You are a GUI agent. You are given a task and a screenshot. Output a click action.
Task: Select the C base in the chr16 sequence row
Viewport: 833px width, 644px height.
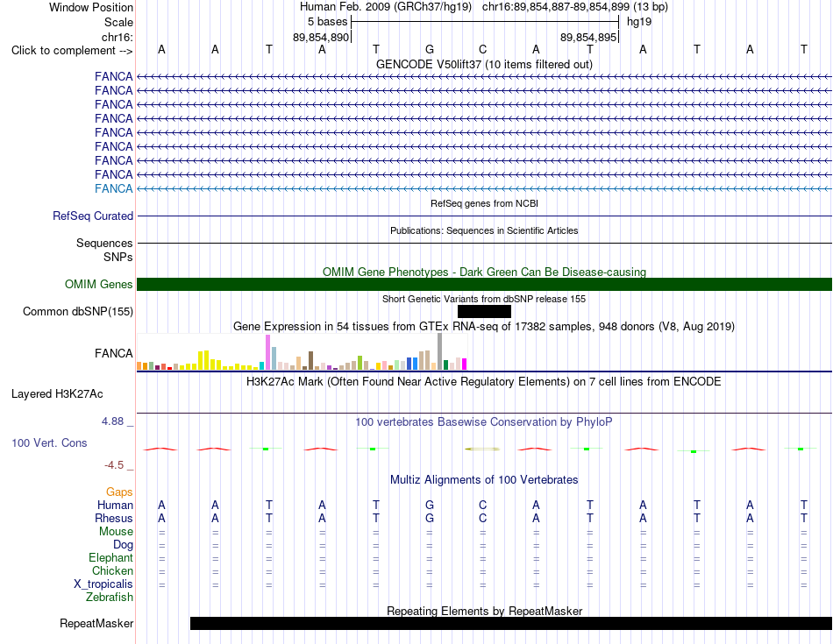tap(482, 49)
